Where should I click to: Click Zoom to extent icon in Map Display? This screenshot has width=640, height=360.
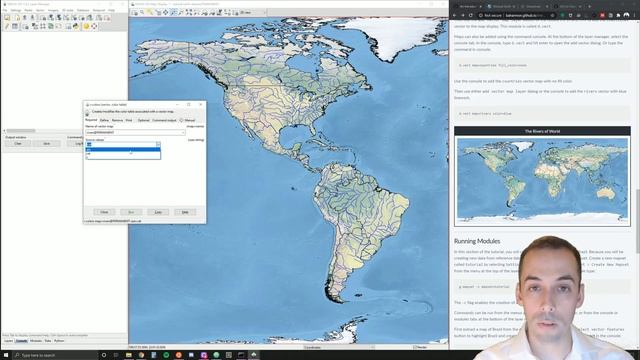tap(188, 13)
